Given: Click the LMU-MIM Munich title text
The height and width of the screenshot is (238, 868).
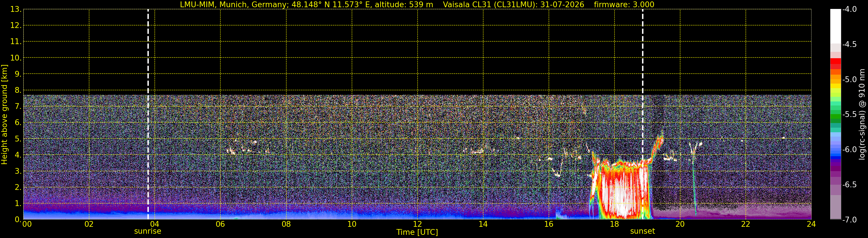Looking at the screenshot, I should pyautogui.click(x=306, y=5).
